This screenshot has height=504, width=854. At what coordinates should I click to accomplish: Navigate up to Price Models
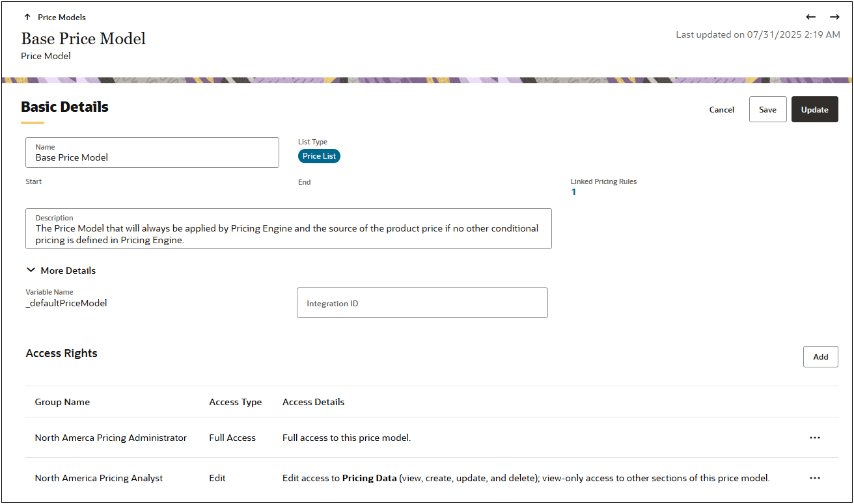pyautogui.click(x=54, y=17)
